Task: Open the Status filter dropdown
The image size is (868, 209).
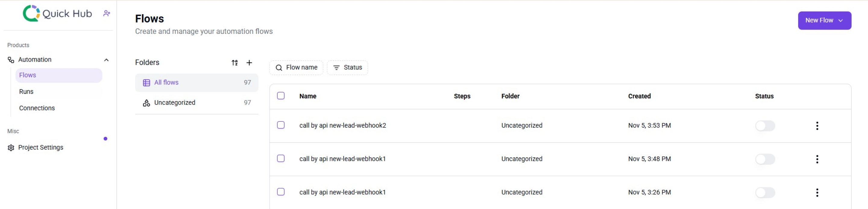Action: (348, 68)
